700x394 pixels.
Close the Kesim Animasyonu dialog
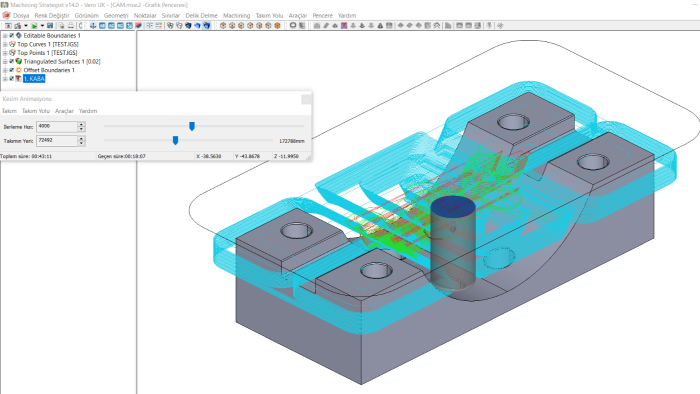(306, 99)
